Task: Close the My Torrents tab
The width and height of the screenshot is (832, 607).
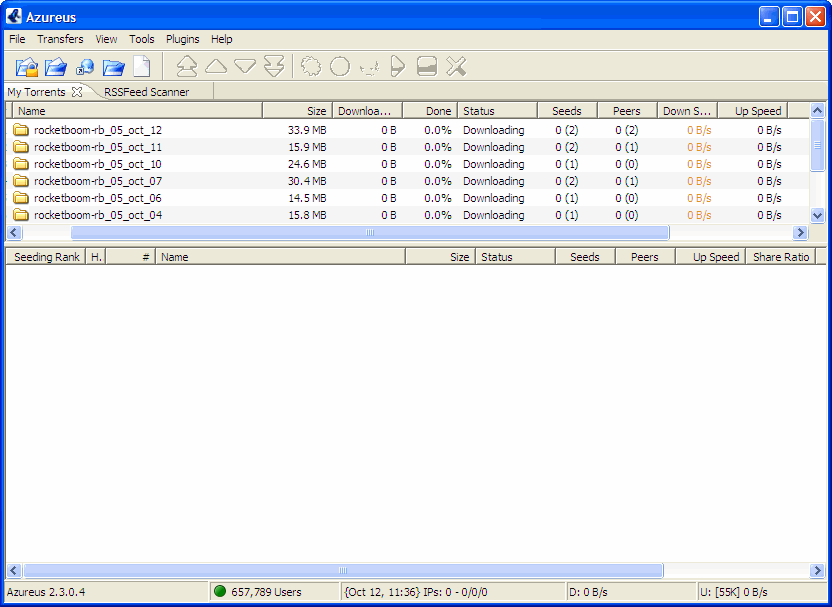Action: (x=77, y=92)
